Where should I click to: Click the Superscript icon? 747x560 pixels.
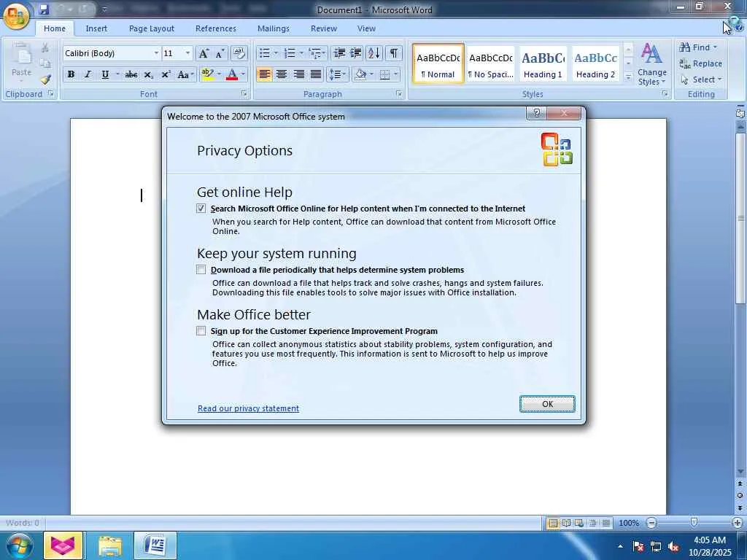coord(166,75)
